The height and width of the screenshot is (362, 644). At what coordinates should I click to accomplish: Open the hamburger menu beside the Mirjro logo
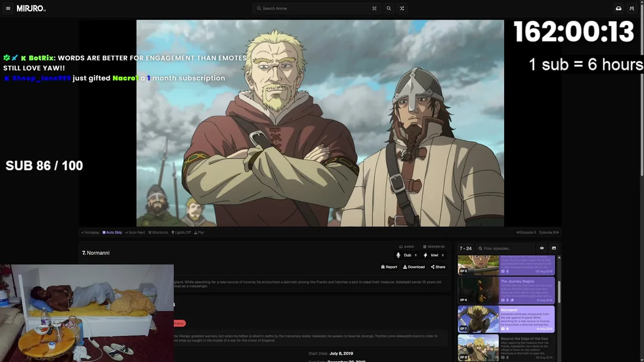[8, 9]
